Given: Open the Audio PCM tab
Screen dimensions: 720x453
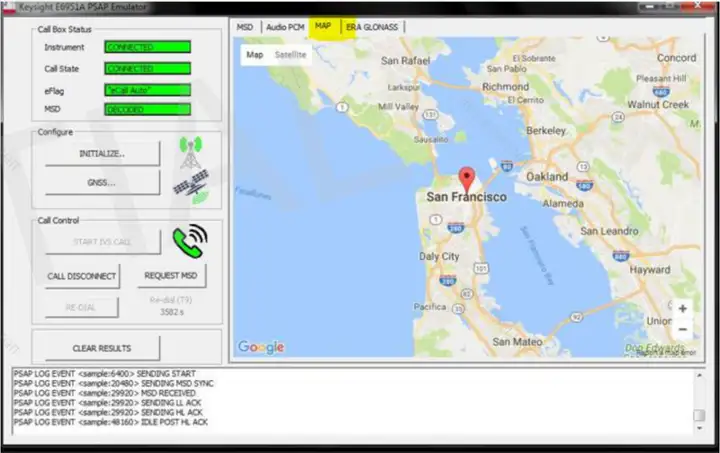Looking at the screenshot, I should tap(285, 27).
